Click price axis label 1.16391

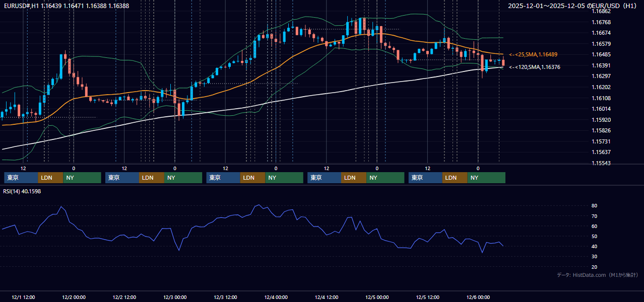point(601,65)
